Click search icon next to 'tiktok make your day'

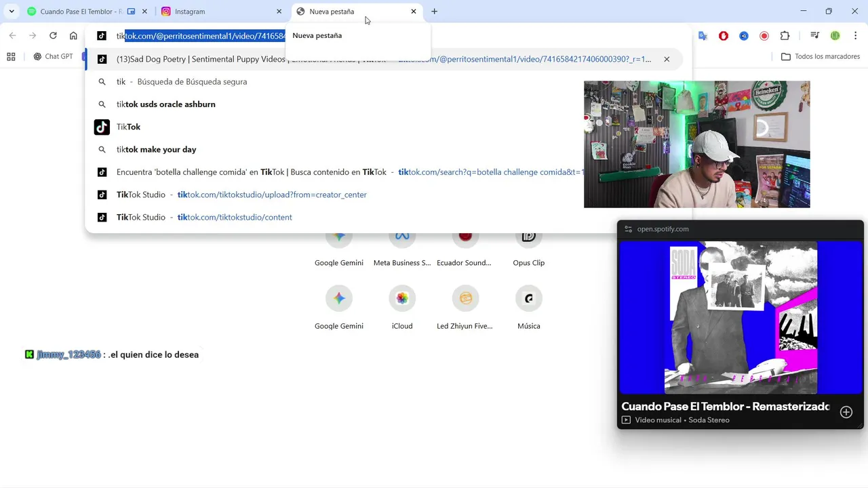click(x=102, y=149)
